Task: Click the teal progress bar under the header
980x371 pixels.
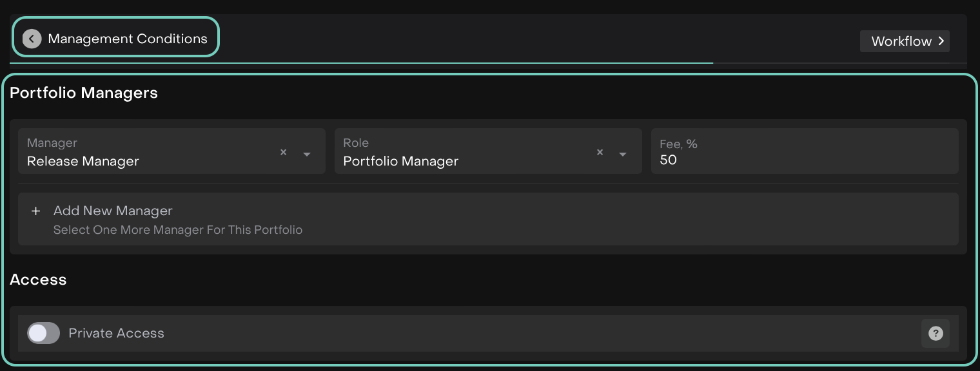Action: point(361,63)
